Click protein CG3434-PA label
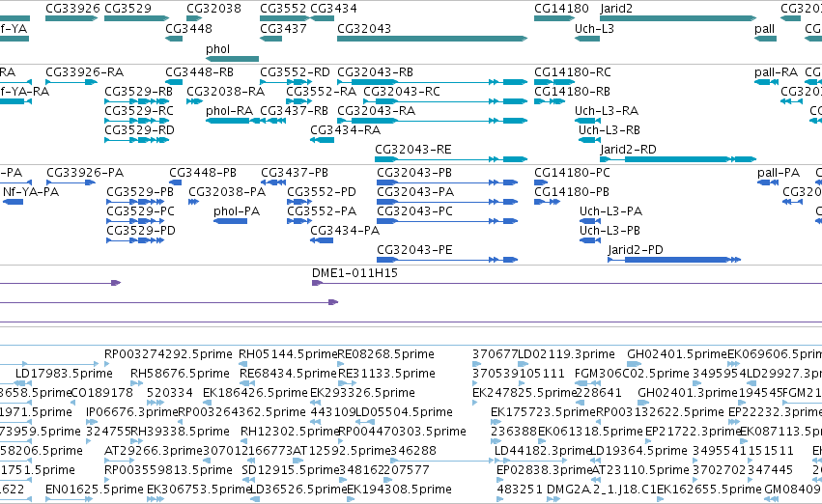 (345, 231)
